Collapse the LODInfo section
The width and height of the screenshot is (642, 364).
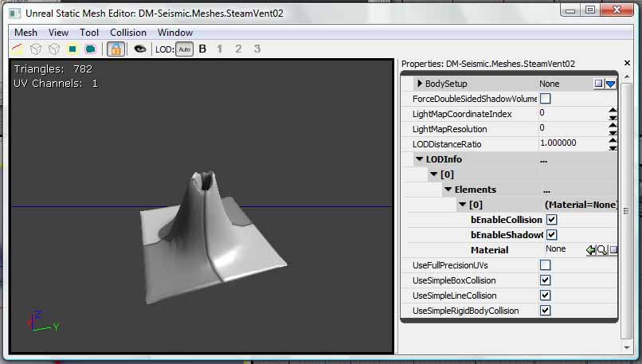click(x=420, y=159)
